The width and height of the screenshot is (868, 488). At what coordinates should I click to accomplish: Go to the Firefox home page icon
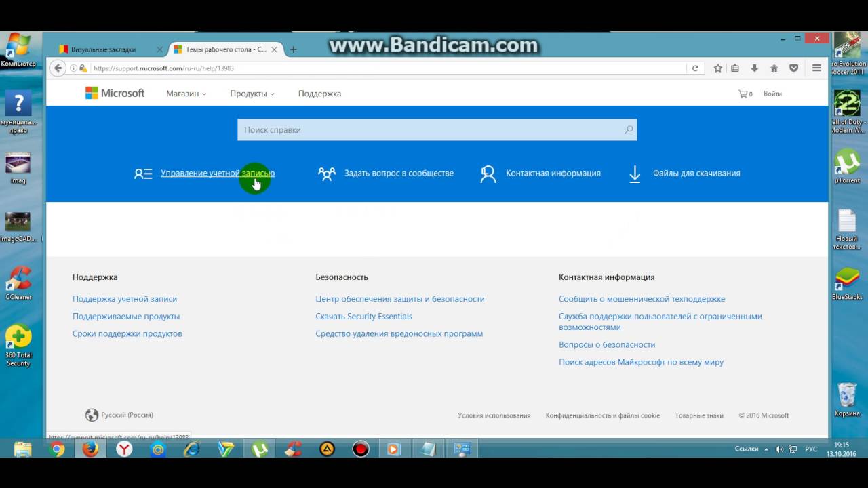tap(774, 68)
